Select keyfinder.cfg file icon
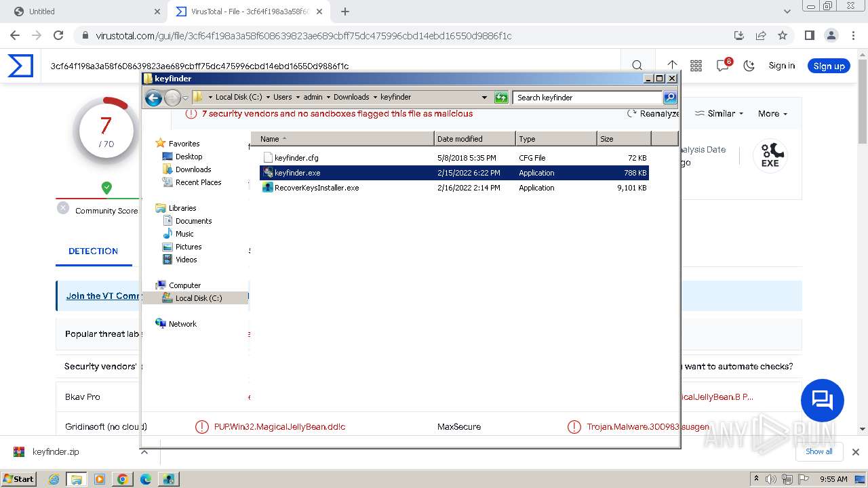Image resolution: width=868 pixels, height=488 pixels. pyautogui.click(x=268, y=158)
